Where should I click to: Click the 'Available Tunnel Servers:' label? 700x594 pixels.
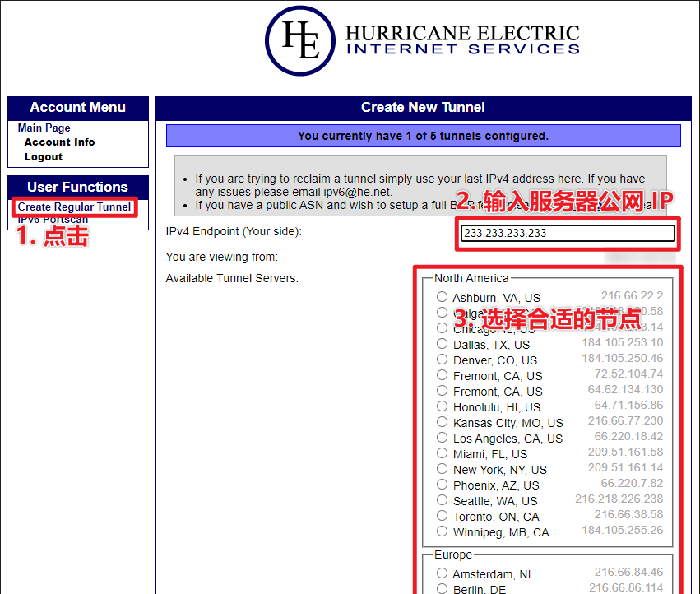(232, 278)
